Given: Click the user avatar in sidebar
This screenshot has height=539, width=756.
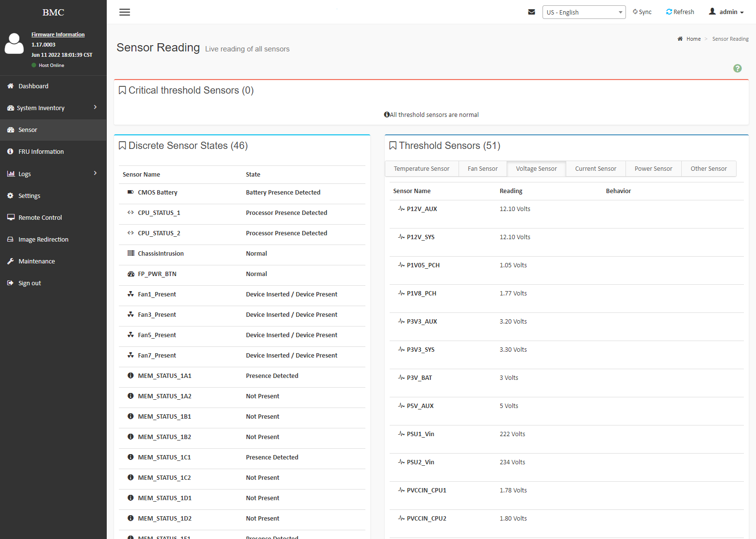Looking at the screenshot, I should click(14, 44).
